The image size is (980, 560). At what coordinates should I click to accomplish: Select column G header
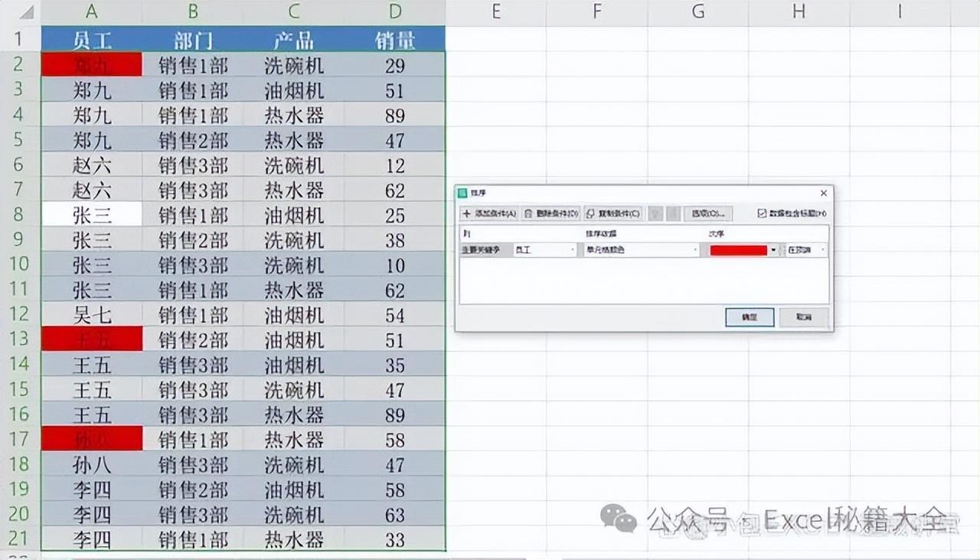pyautogui.click(x=698, y=11)
